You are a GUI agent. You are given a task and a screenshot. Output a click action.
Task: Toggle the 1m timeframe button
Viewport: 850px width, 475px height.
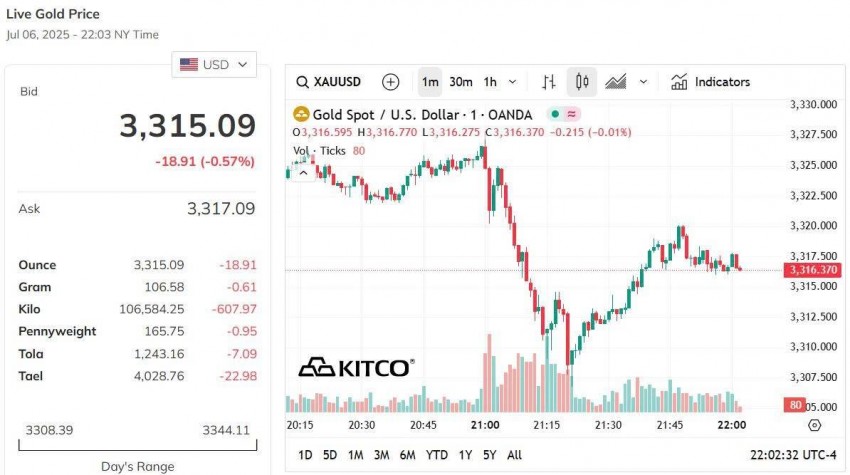[x=430, y=82]
